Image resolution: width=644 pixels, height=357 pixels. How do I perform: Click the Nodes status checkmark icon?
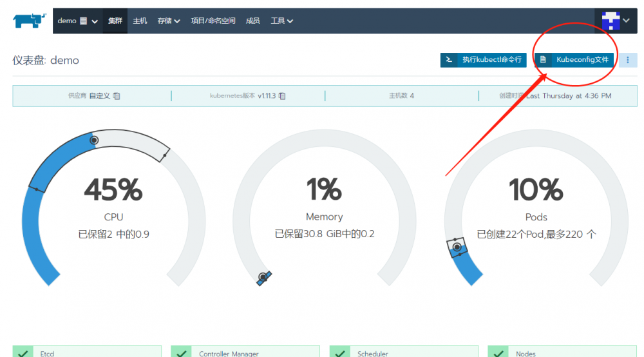click(x=498, y=353)
